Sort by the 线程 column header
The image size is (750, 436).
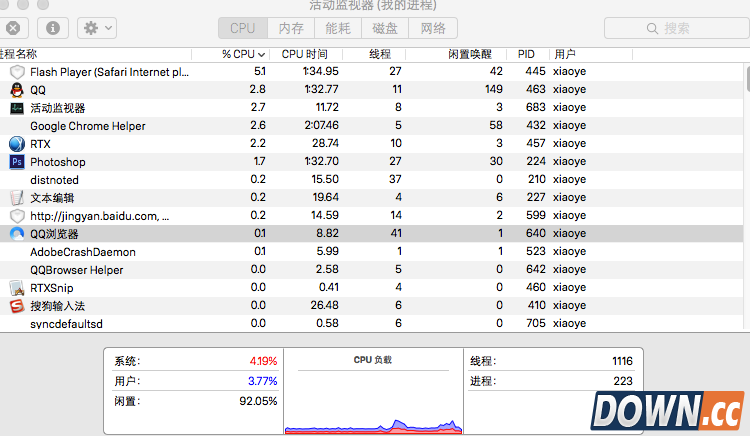coord(380,54)
